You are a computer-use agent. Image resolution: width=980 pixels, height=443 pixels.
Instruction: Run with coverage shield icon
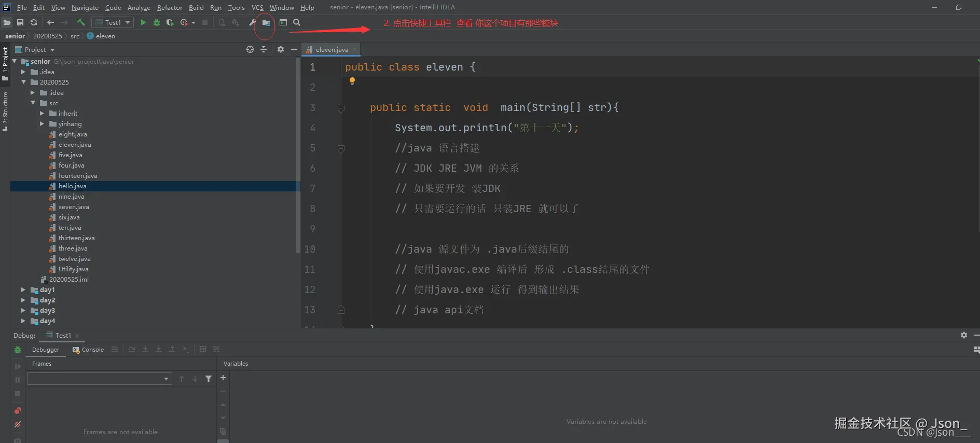coord(170,22)
